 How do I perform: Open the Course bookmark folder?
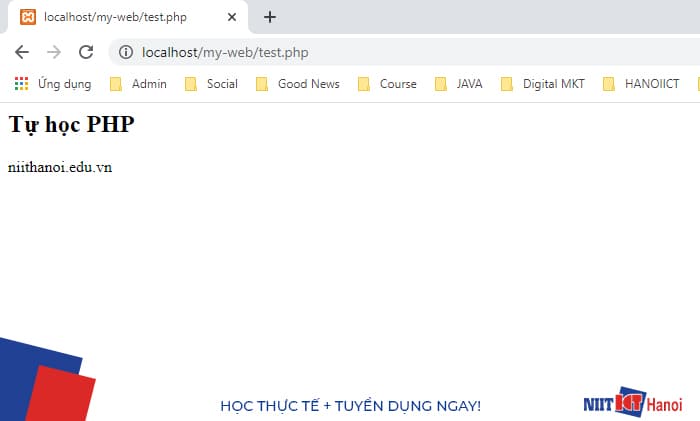(387, 84)
